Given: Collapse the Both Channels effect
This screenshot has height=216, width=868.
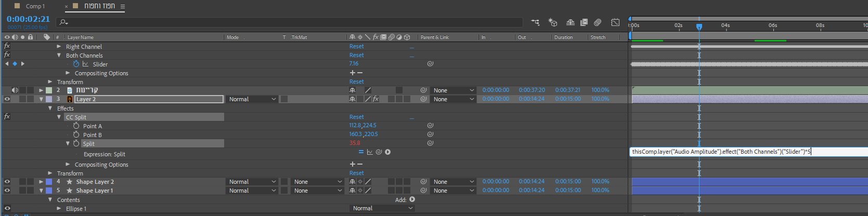Looking at the screenshot, I should (x=59, y=55).
